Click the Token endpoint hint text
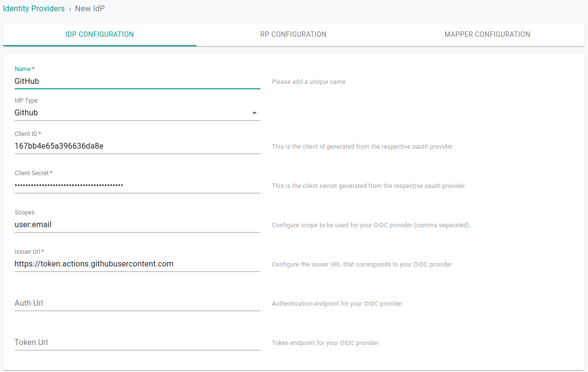The height and width of the screenshot is (372, 588). point(325,343)
